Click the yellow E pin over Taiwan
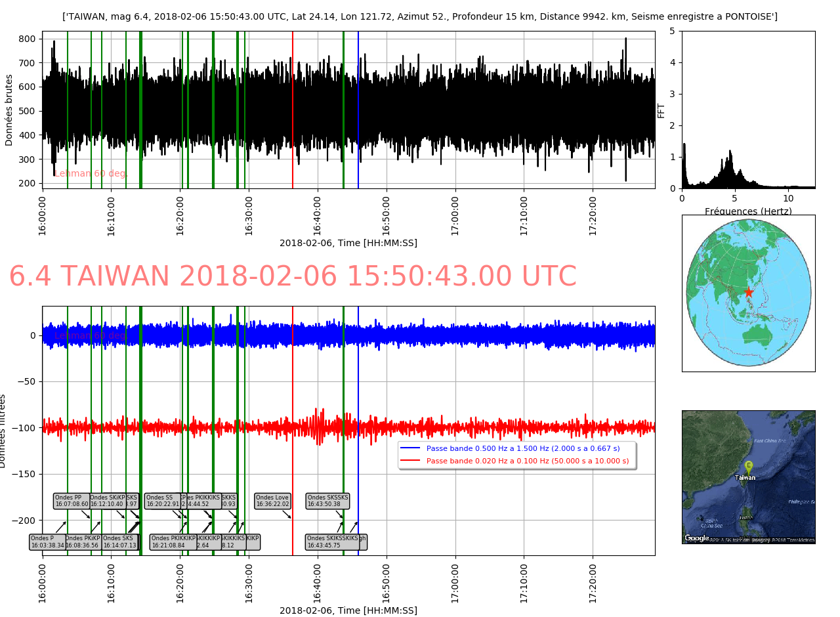Screen dimensions: 840x617 [x=748, y=466]
